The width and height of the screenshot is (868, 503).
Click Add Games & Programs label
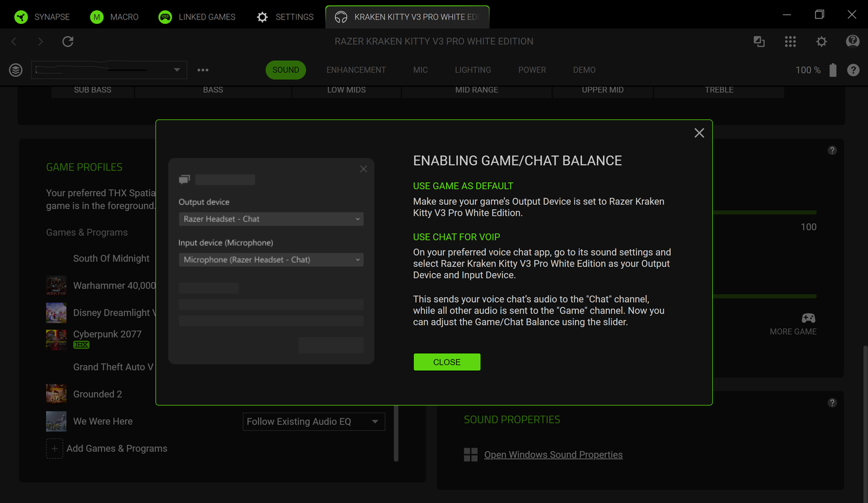click(x=117, y=448)
